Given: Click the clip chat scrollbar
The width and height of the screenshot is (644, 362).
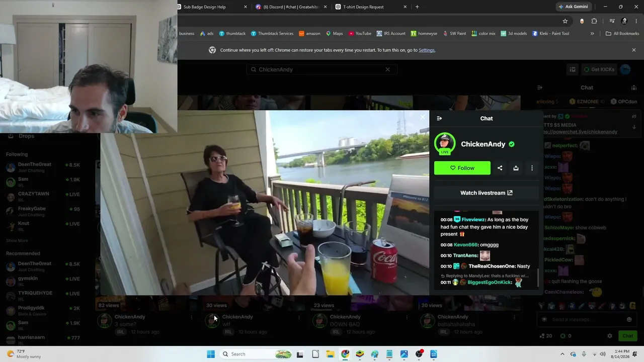Looking at the screenshot, I should click(x=537, y=278).
